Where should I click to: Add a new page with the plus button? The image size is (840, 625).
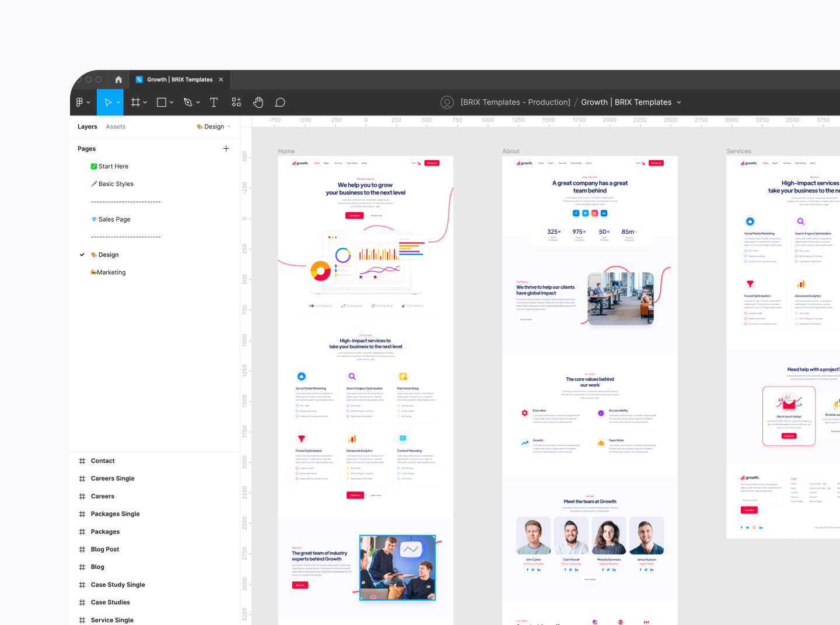pos(226,148)
